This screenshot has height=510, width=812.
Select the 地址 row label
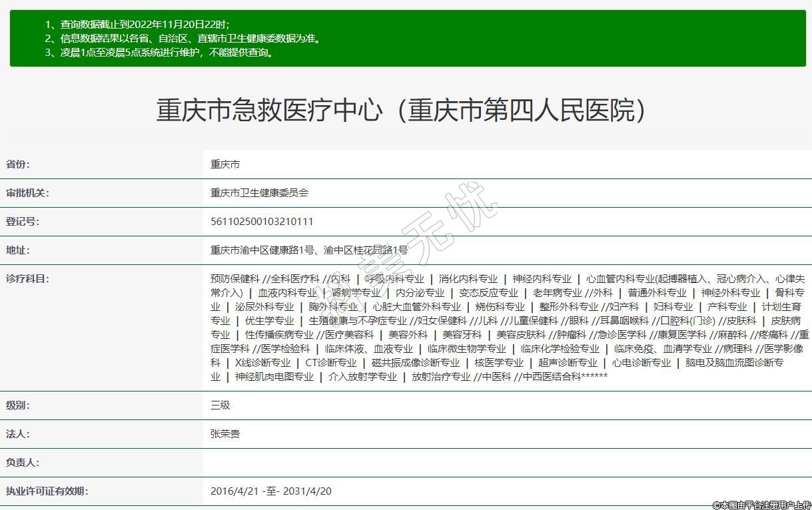18,250
